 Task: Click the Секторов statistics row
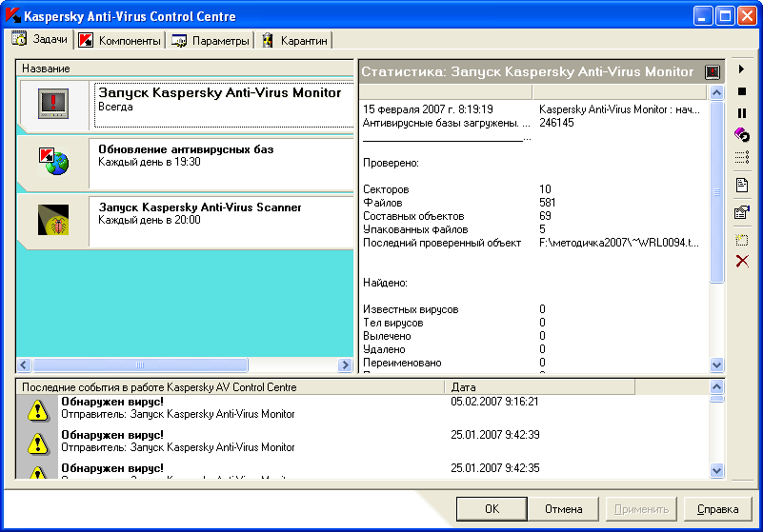click(x=533, y=189)
